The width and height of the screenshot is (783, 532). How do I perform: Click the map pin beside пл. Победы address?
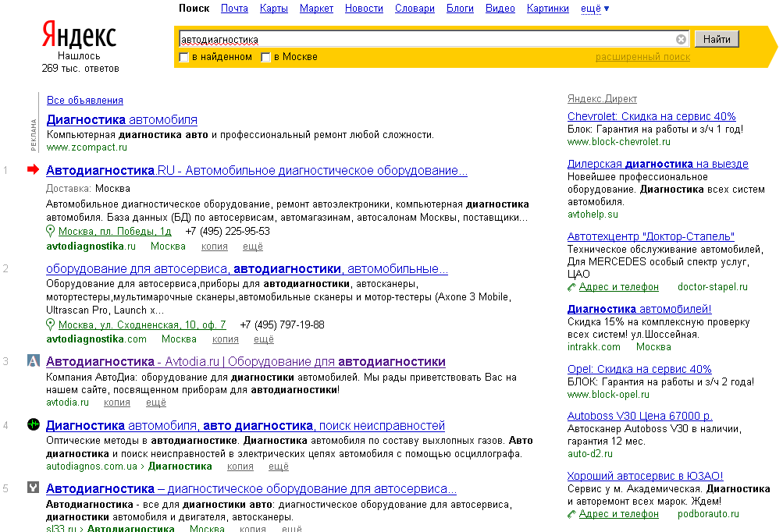[51, 232]
